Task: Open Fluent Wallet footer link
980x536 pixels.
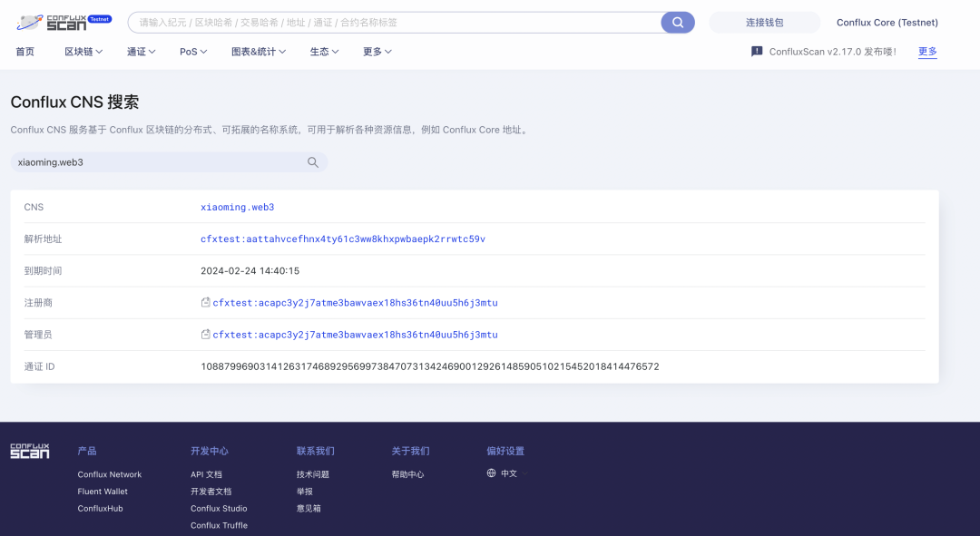Action: pyautogui.click(x=103, y=491)
